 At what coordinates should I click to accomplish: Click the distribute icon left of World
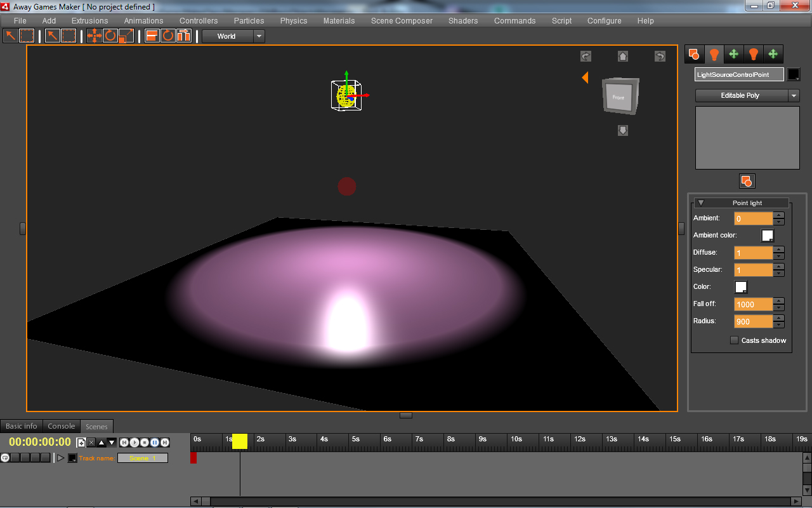(184, 36)
